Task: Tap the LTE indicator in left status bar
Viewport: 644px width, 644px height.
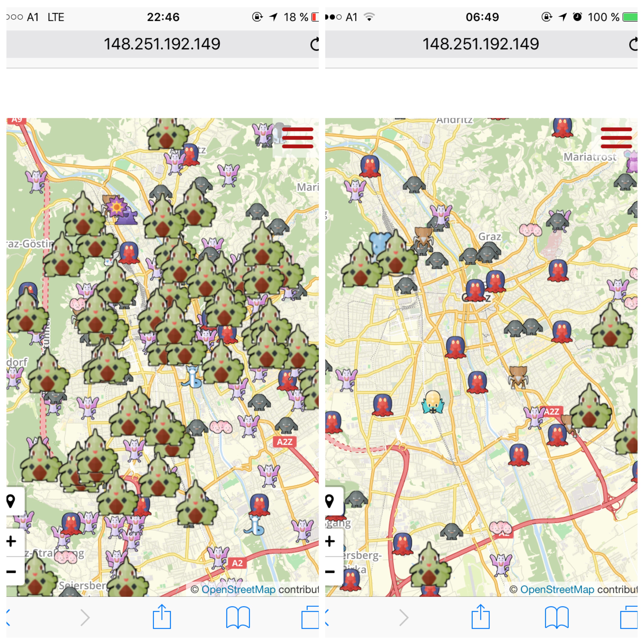Action: tap(56, 17)
